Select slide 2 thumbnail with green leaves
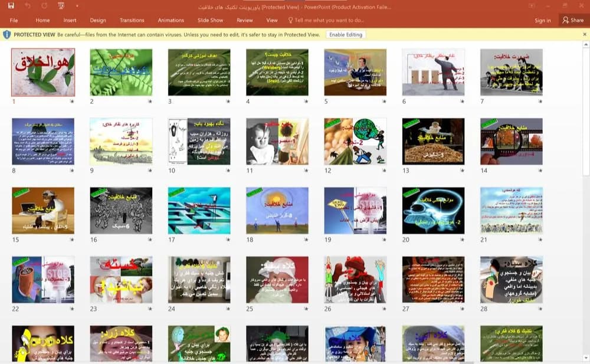 pos(121,73)
